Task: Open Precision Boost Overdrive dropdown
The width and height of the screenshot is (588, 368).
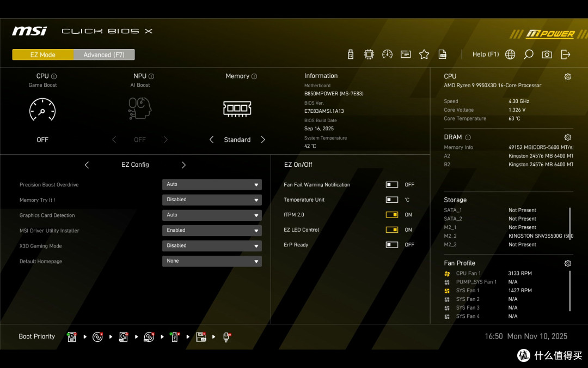Action: (212, 184)
